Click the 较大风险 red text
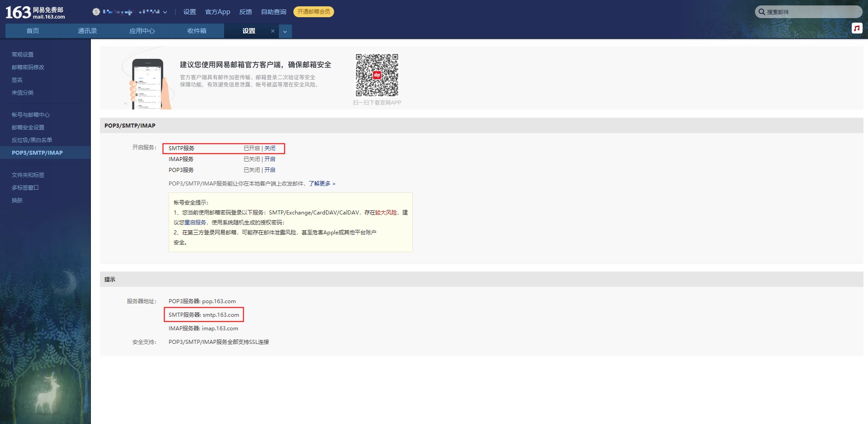This screenshot has width=868, height=424. point(386,212)
